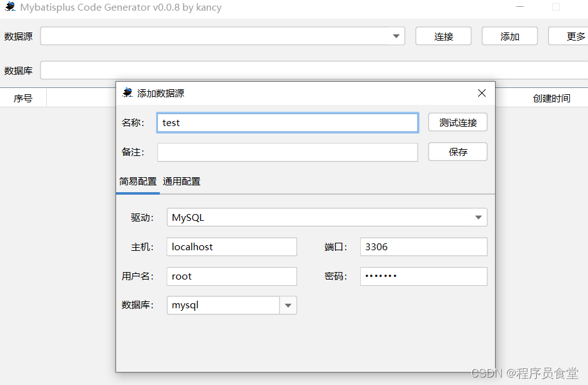Click the 测试连接 button
588x385 pixels.
coord(458,122)
